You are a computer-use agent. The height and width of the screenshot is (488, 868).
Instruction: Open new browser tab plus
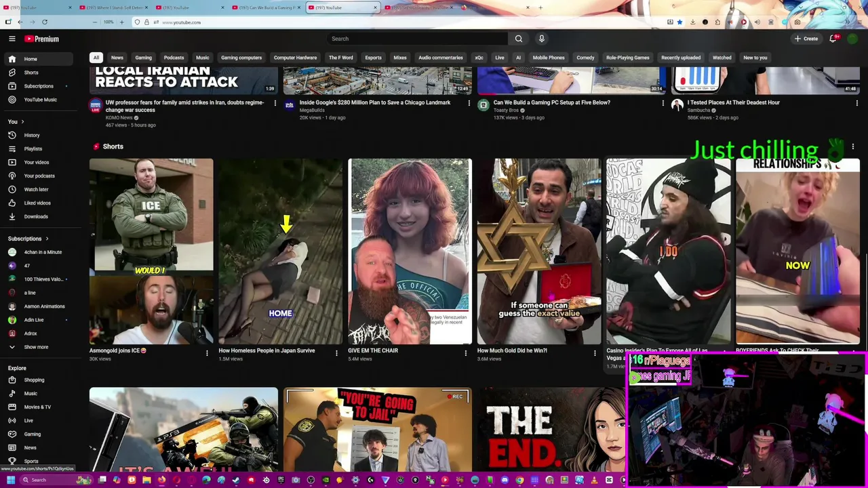540,7
